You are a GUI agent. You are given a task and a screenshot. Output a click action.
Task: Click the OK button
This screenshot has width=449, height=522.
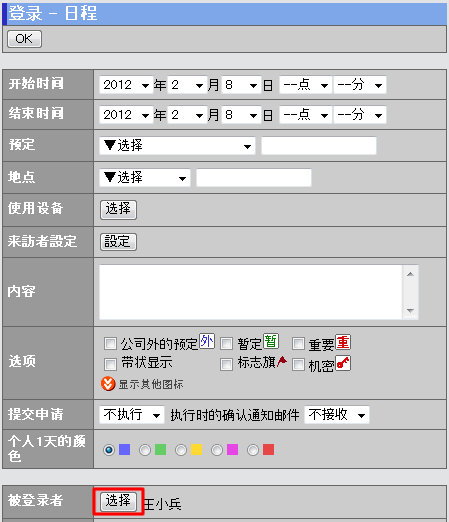tap(24, 39)
